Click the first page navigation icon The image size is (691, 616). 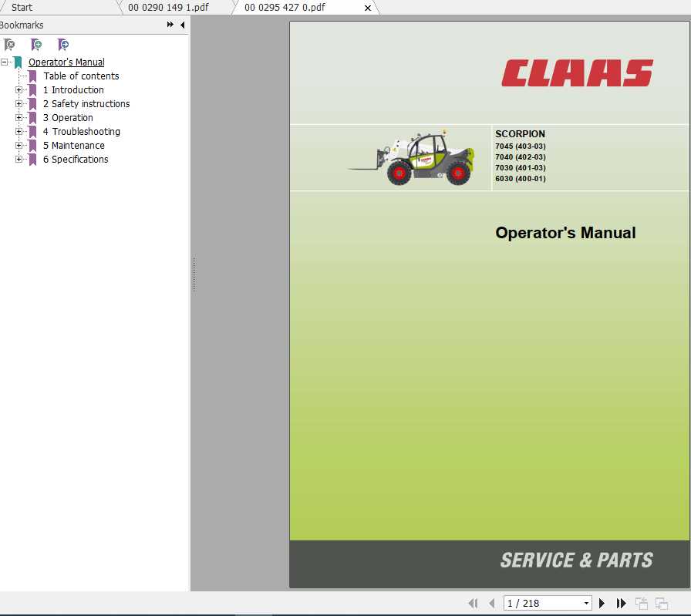point(473,603)
